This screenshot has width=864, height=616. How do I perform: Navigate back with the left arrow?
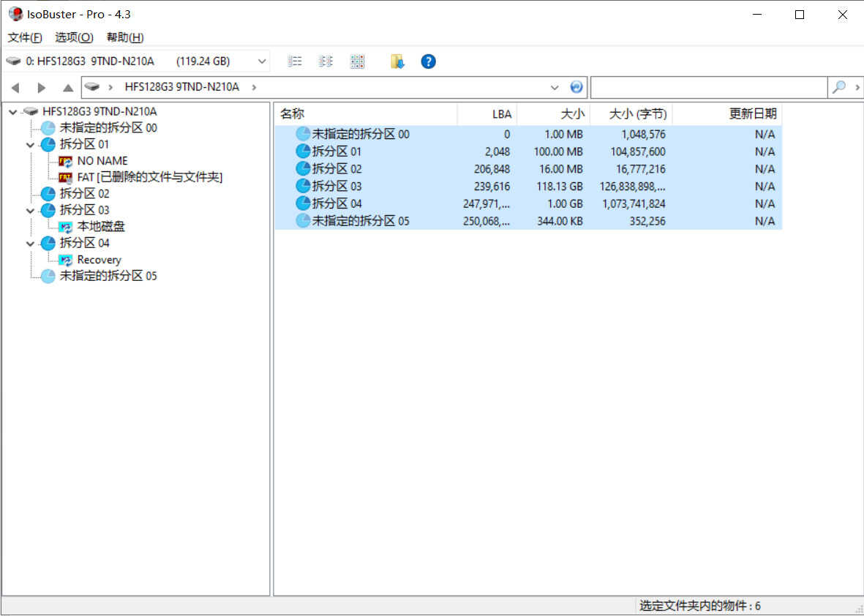point(15,88)
